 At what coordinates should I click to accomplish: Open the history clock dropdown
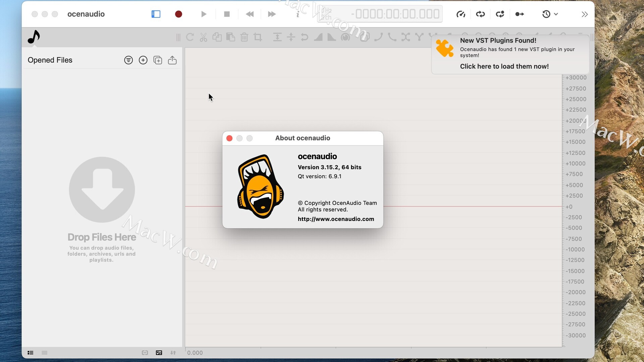550,14
